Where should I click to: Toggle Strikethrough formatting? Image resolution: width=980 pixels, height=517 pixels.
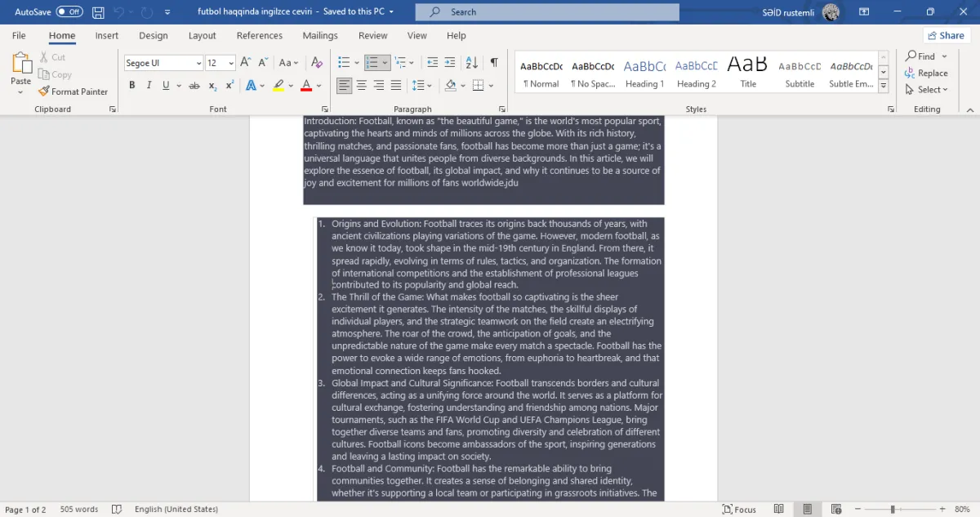(x=194, y=86)
